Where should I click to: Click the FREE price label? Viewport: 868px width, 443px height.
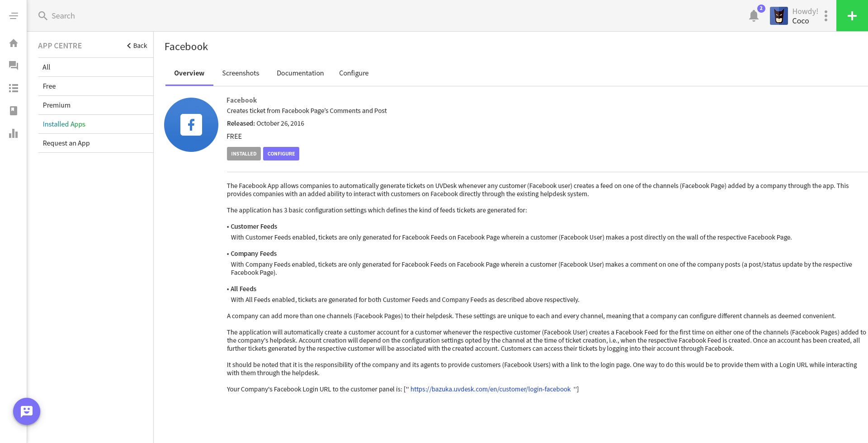tap(234, 137)
